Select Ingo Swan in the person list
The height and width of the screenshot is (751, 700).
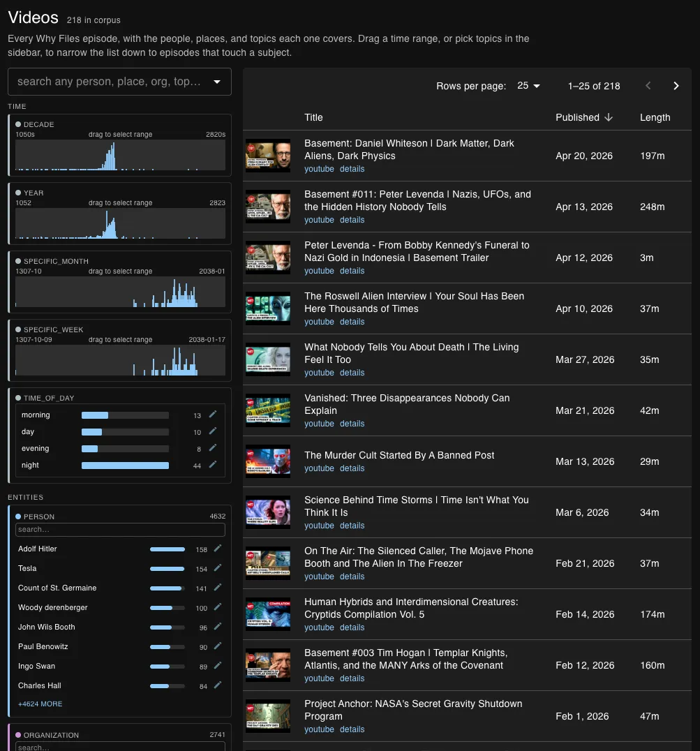click(120, 667)
